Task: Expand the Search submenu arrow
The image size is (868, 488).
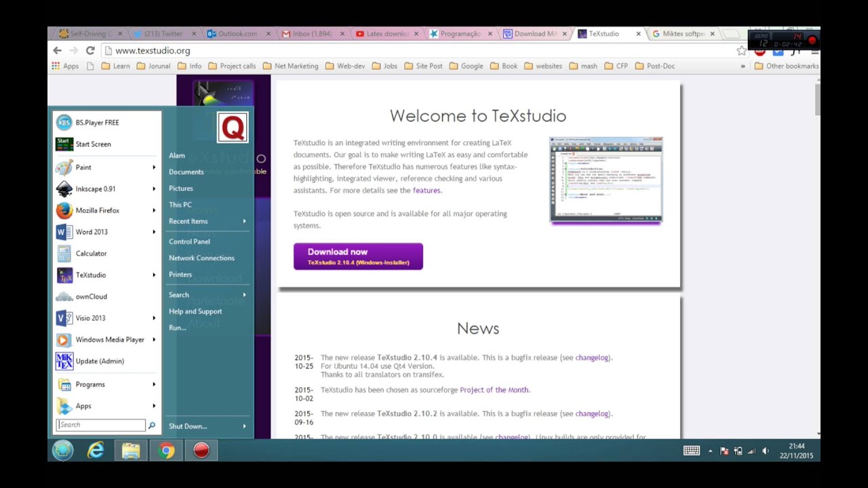Action: pos(244,295)
